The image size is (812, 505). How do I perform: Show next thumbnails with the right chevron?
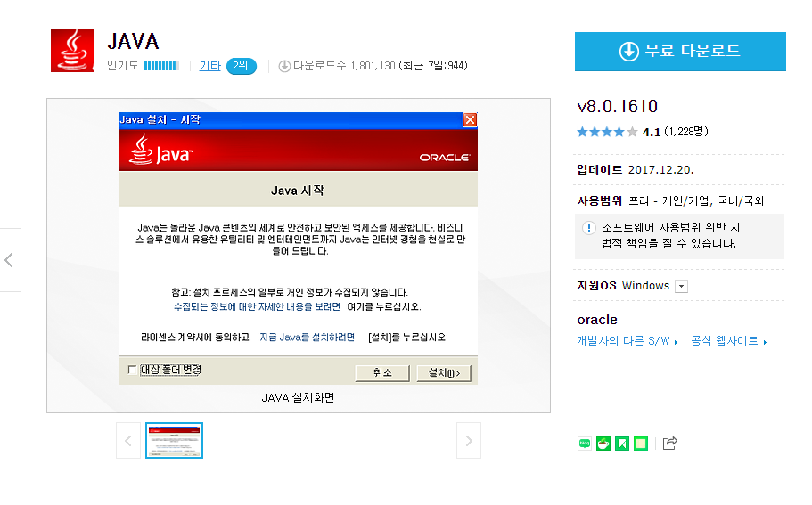pyautogui.click(x=469, y=440)
